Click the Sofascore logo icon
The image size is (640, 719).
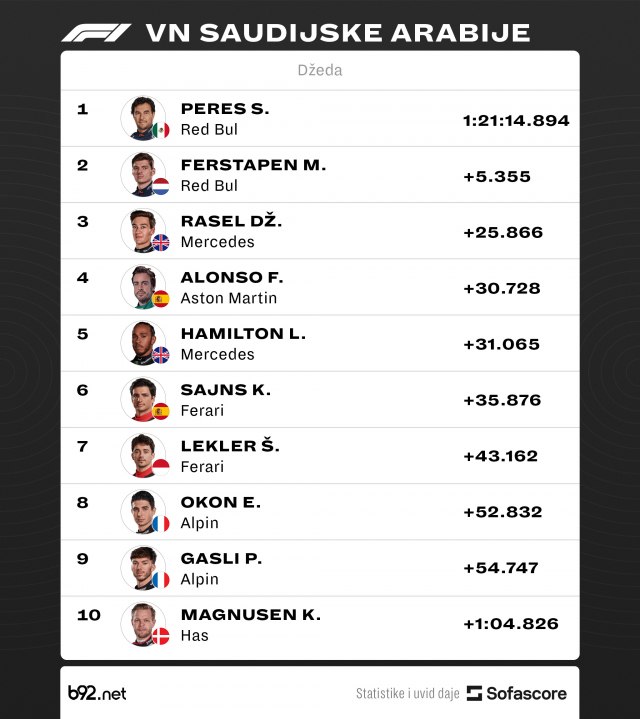coord(475,693)
